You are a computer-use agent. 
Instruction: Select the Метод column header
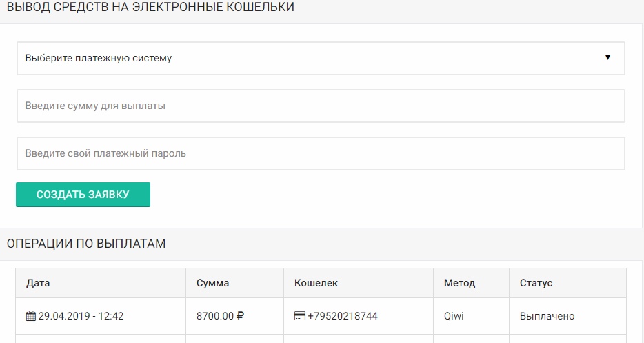(459, 283)
